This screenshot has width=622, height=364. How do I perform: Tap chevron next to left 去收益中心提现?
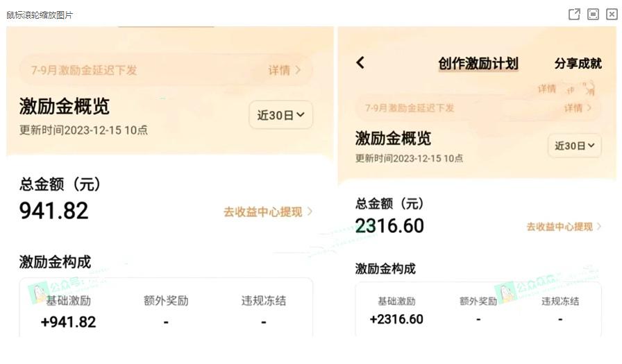pos(310,212)
